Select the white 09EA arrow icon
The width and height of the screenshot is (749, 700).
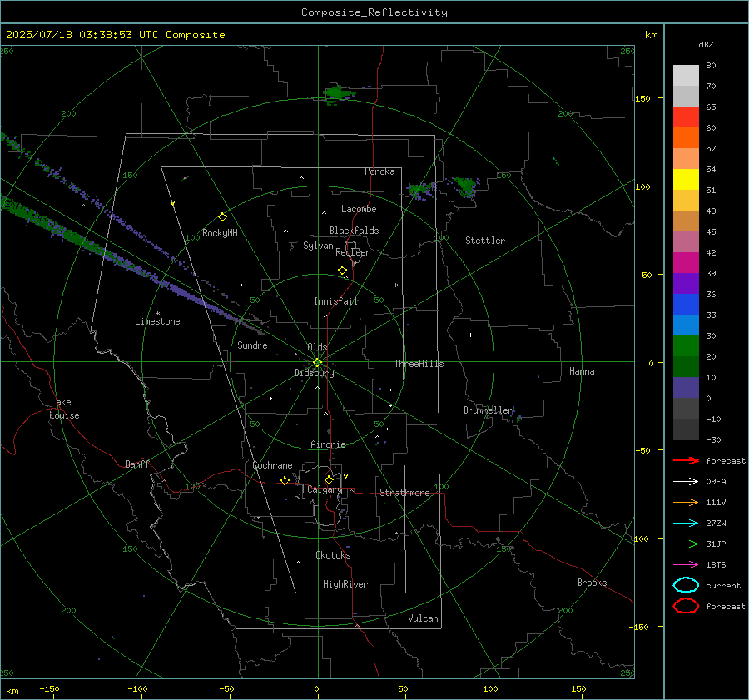click(686, 482)
